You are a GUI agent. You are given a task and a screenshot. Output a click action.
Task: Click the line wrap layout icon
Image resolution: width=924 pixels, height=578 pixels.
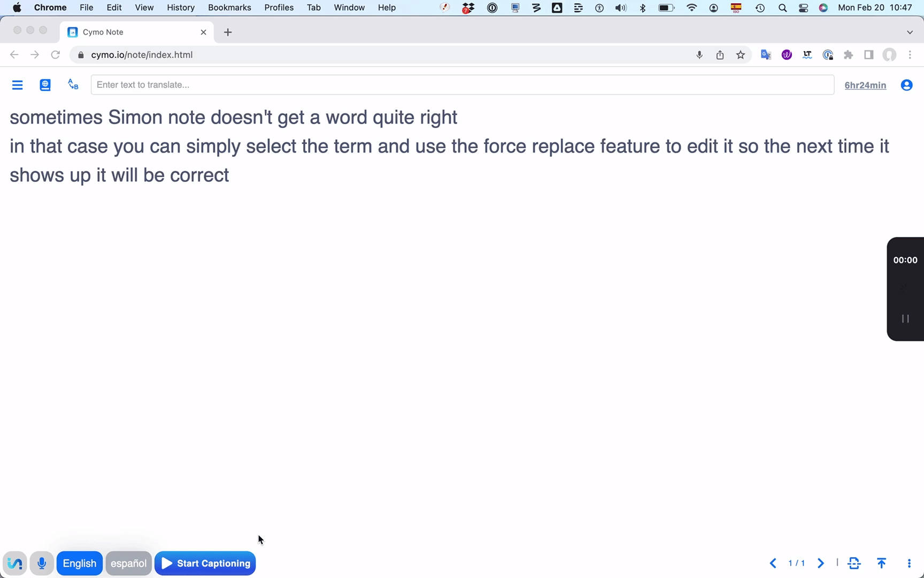(x=854, y=563)
